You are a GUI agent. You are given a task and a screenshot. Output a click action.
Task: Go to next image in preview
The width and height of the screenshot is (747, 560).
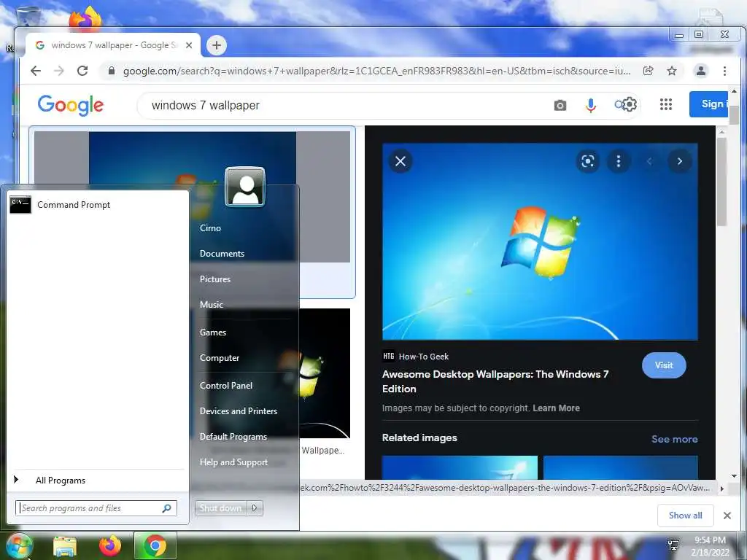click(x=679, y=161)
